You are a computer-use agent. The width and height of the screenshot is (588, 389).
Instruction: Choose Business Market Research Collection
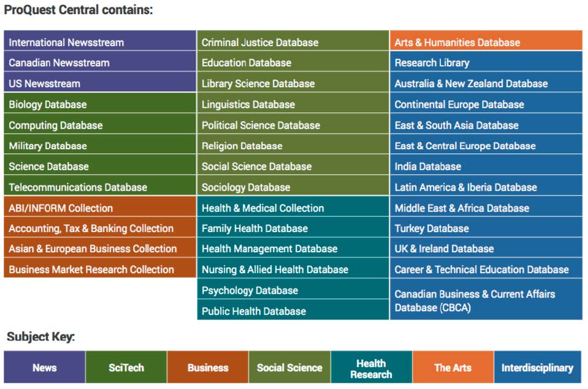click(x=100, y=268)
